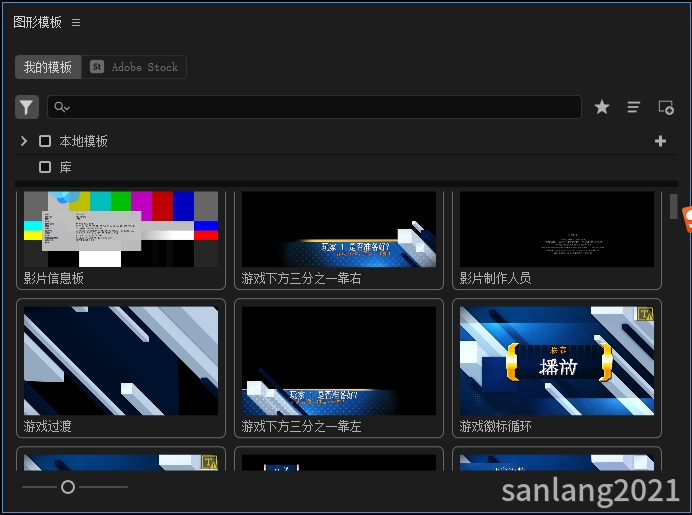Toggle the 本地模板 checkbox
This screenshot has width=692, height=515.
pyautogui.click(x=45, y=141)
